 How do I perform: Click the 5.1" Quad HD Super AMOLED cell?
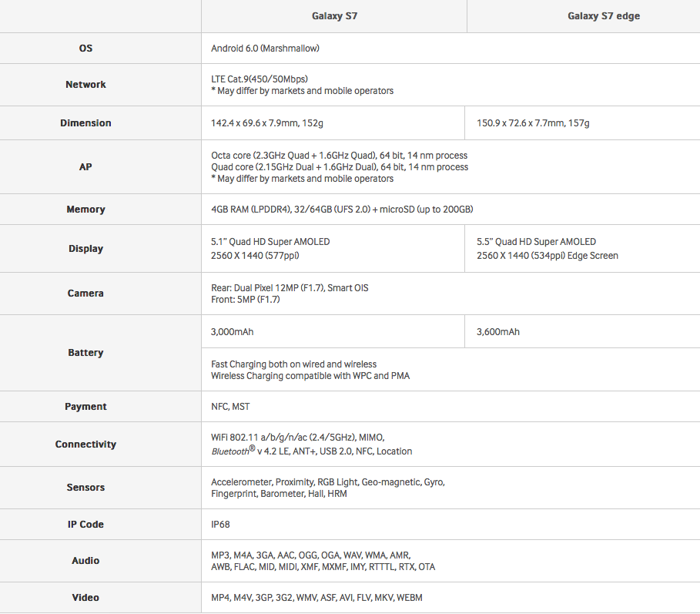[270, 242]
